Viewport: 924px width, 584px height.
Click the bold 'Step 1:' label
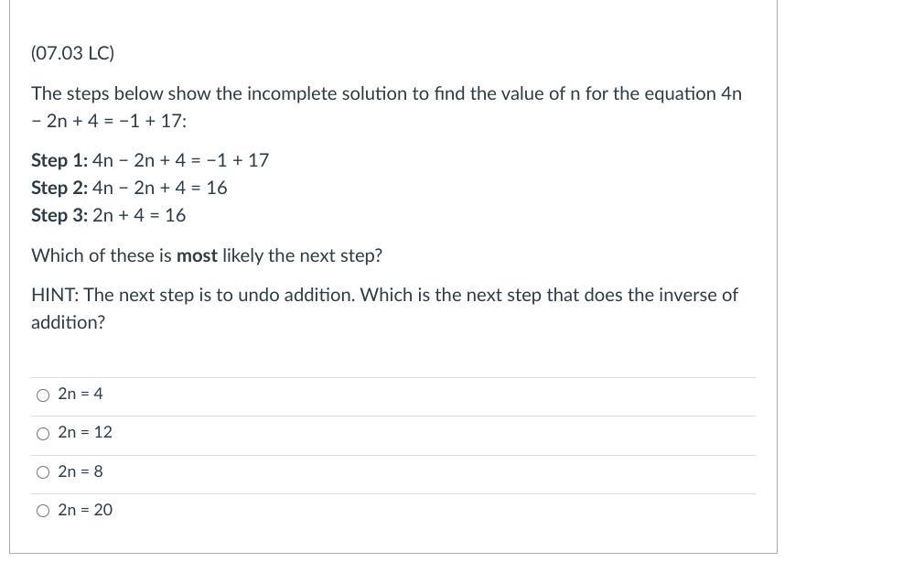(x=59, y=160)
